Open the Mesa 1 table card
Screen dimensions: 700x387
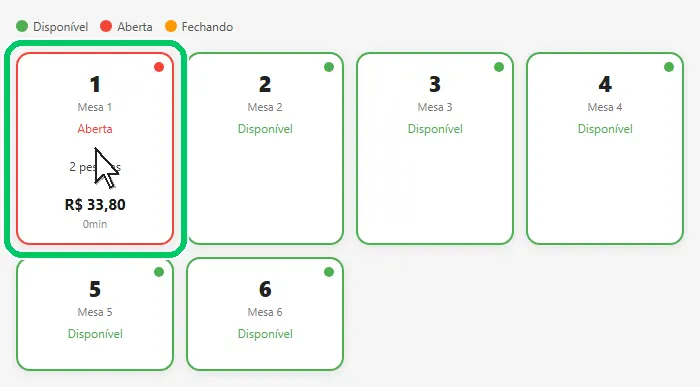(x=95, y=149)
